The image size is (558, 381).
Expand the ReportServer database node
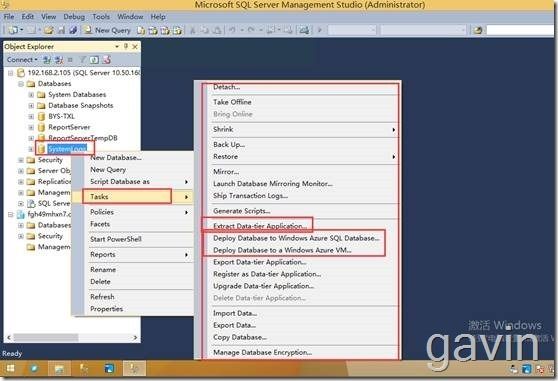(31, 127)
